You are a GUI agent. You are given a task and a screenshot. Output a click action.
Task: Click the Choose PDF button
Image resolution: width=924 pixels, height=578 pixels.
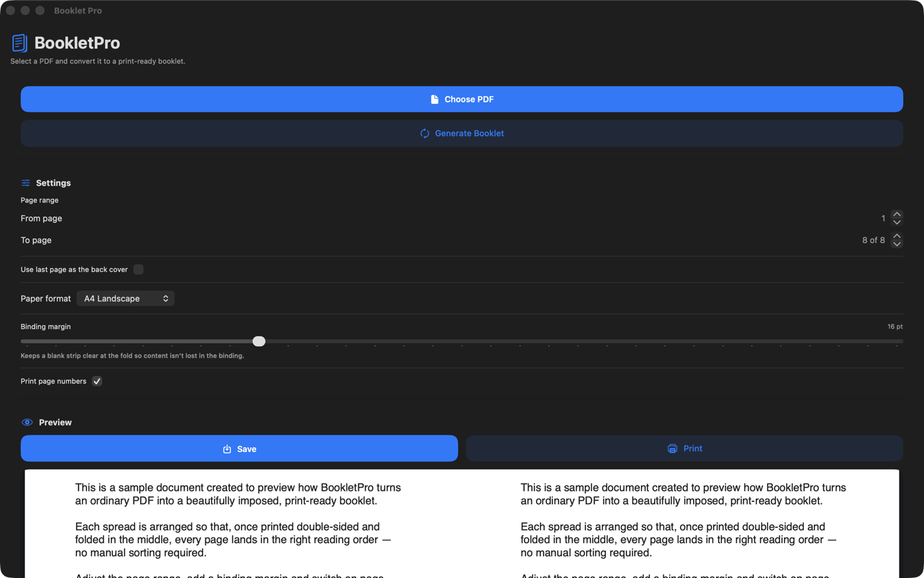point(462,99)
